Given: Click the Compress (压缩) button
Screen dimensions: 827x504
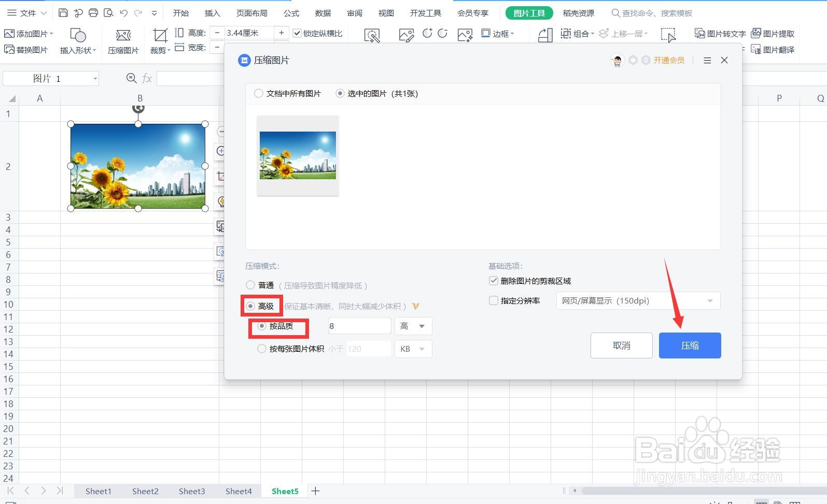Looking at the screenshot, I should [x=690, y=345].
